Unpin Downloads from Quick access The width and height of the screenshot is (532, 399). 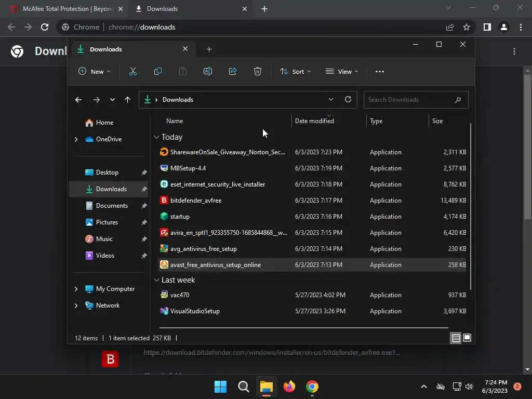coord(144,189)
